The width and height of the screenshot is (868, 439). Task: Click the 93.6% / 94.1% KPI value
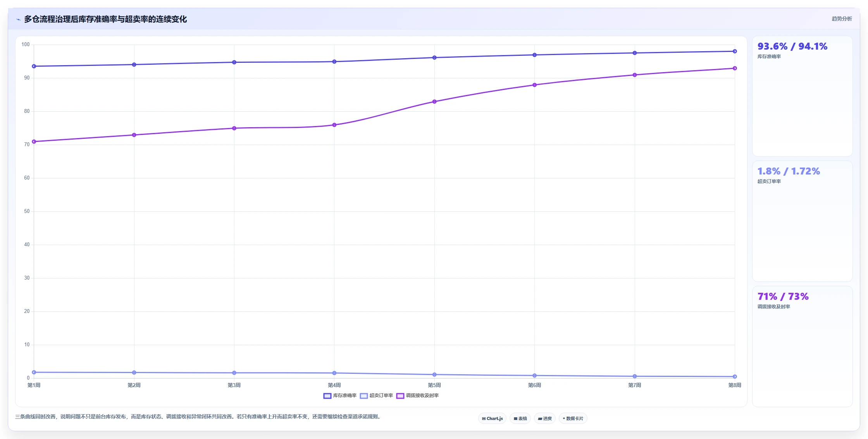pyautogui.click(x=792, y=47)
